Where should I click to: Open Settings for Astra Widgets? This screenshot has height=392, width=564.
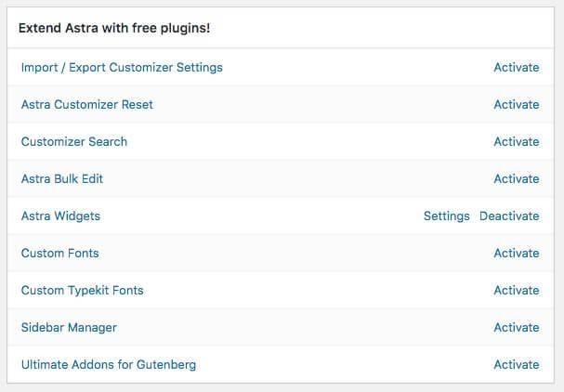[446, 216]
